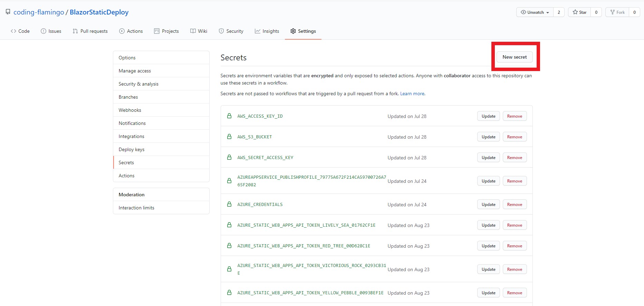Open the BlazorStaticDeploy repository link
This screenshot has width=644, height=306.
tap(99, 12)
